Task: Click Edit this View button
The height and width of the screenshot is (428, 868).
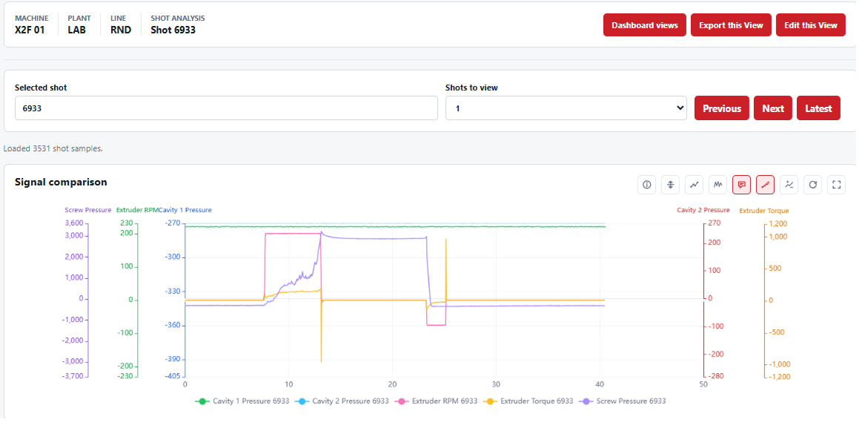Action: [811, 25]
